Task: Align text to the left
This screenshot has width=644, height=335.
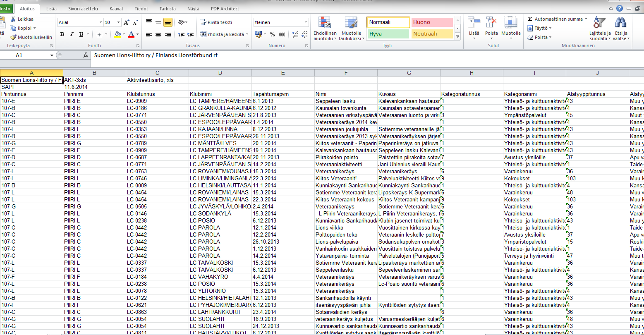Action: [149, 34]
